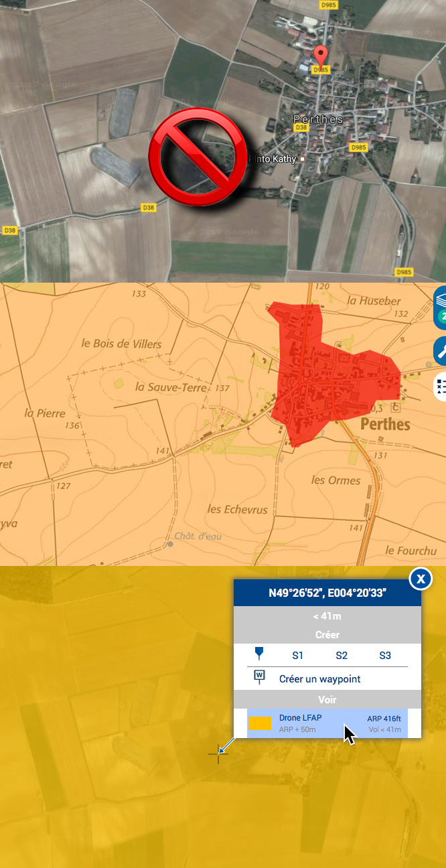The height and width of the screenshot is (868, 446).
Task: Select S3 scenario option
Action: pos(385,655)
